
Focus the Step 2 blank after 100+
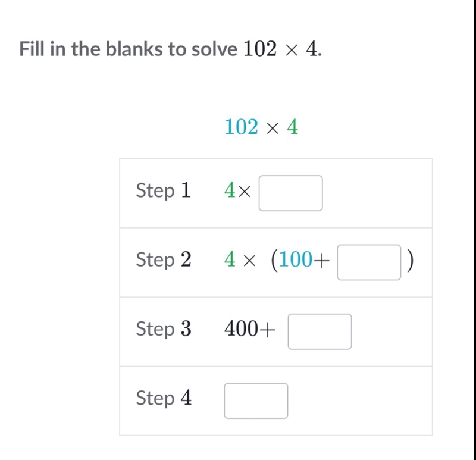coord(369,262)
